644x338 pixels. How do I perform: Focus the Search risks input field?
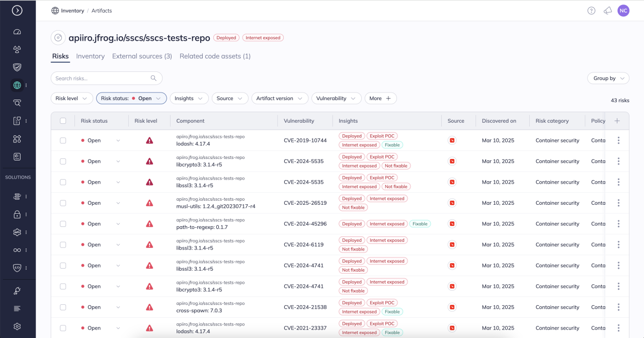click(107, 78)
